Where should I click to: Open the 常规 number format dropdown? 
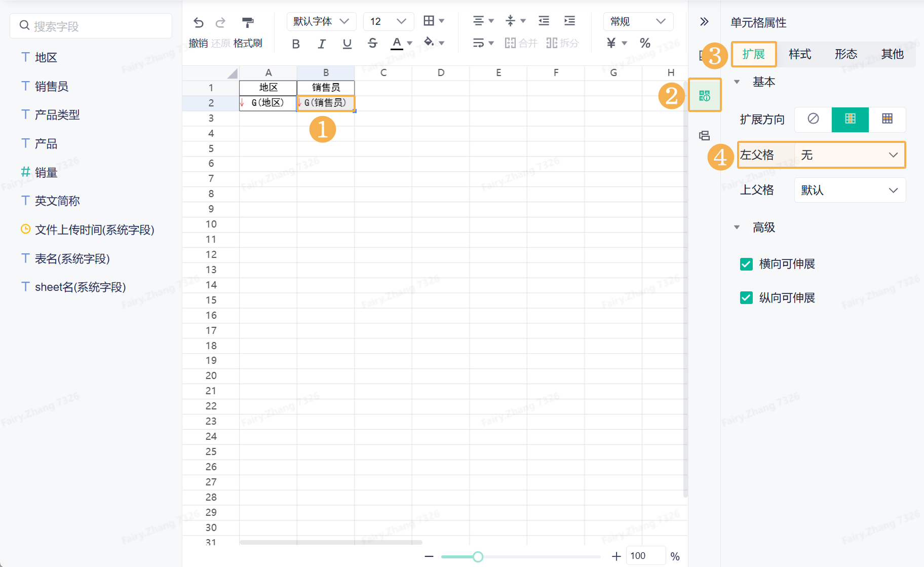tap(638, 21)
